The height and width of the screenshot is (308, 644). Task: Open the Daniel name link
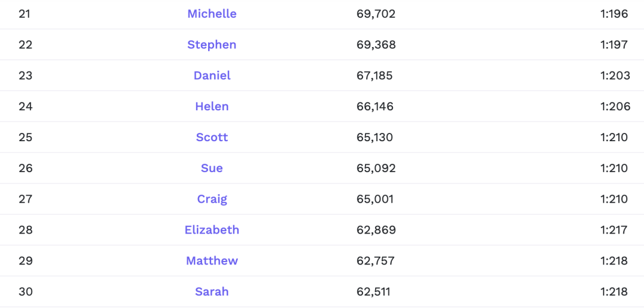[212, 76]
